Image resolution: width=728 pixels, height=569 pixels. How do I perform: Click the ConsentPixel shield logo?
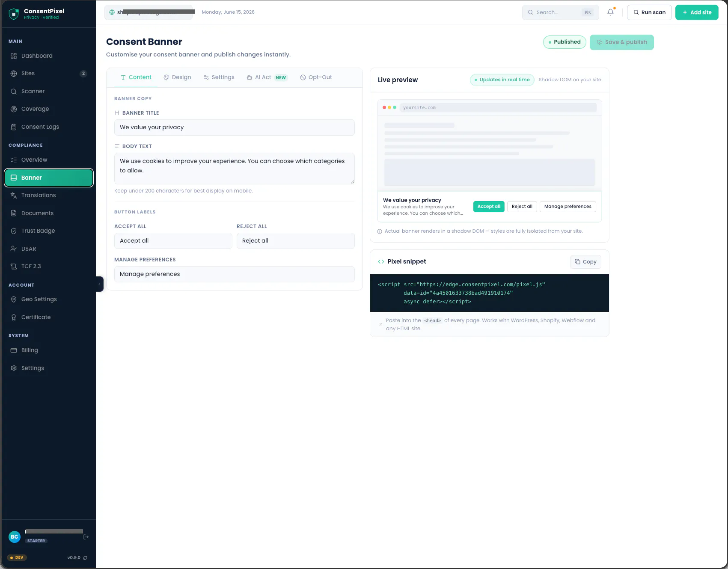coord(14,14)
